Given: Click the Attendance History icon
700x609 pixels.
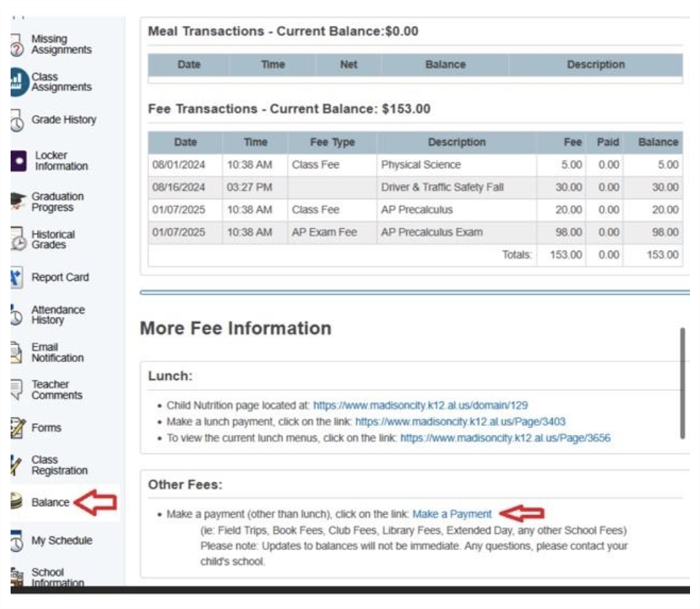Looking at the screenshot, I should [16, 315].
